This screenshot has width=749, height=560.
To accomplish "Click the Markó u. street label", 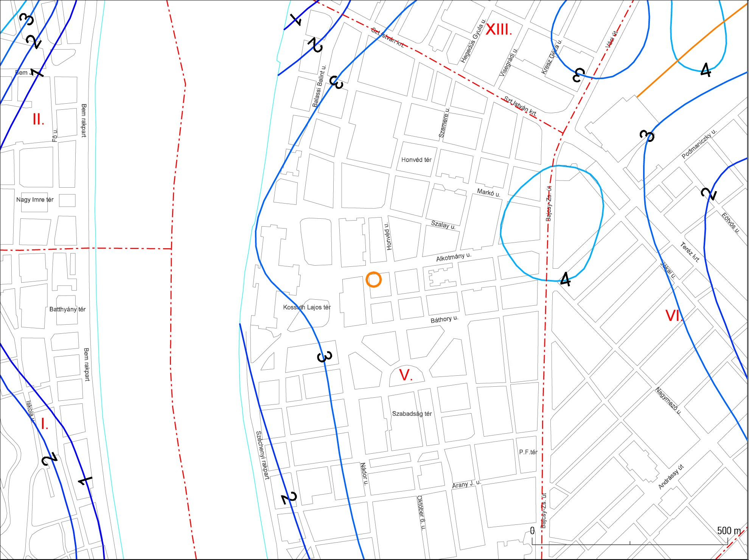I will [488, 193].
